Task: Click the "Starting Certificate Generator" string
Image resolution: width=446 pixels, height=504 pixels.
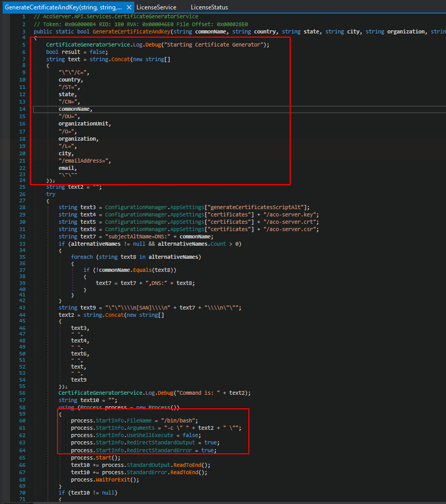Action: point(215,44)
